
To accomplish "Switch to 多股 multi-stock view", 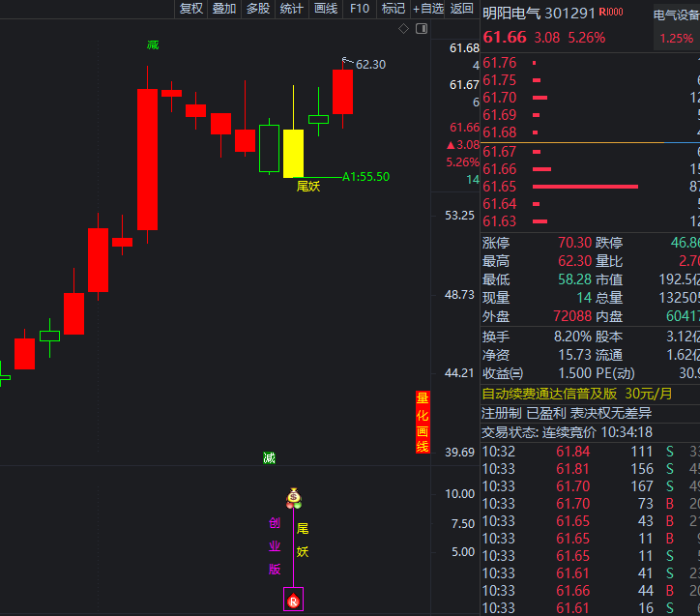I will (x=257, y=9).
